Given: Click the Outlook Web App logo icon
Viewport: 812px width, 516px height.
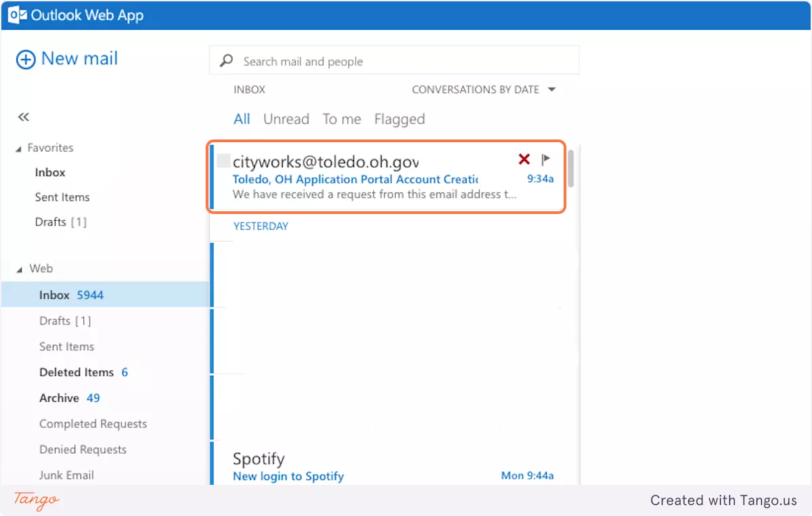Looking at the screenshot, I should tap(18, 15).
